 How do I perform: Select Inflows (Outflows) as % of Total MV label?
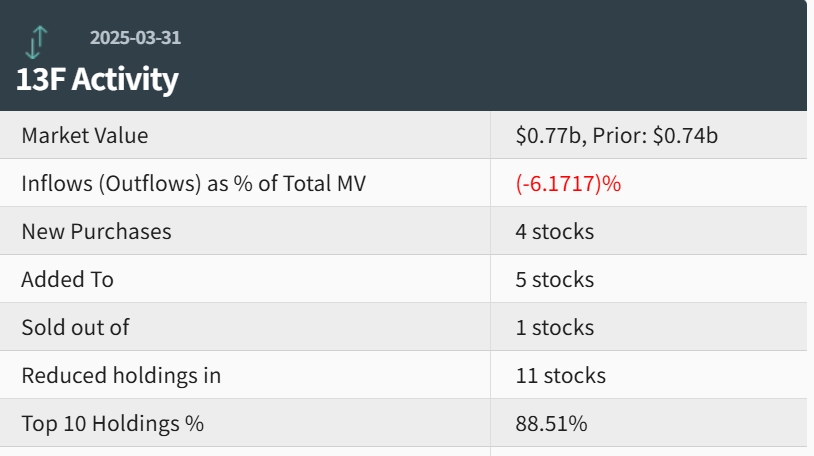coord(199,184)
